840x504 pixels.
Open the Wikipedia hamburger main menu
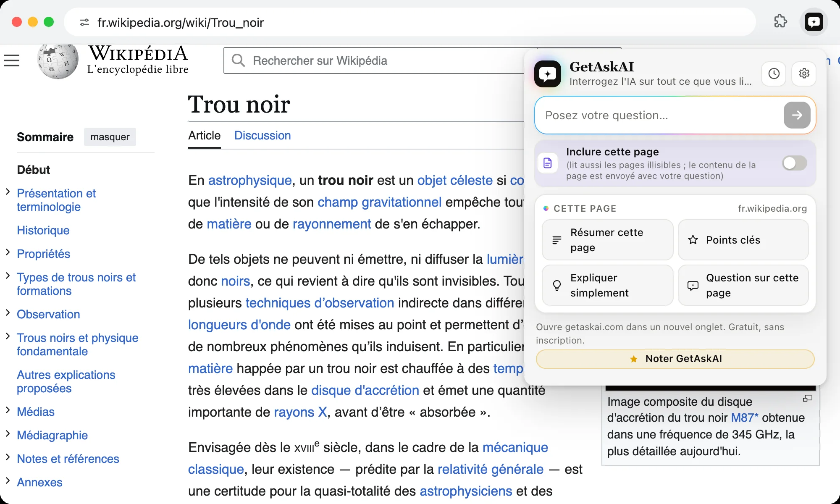[x=12, y=60]
